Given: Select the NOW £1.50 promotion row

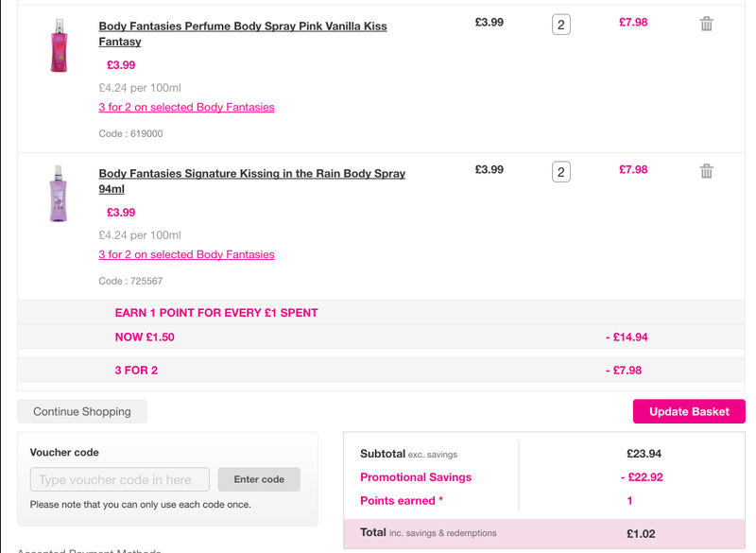Looking at the screenshot, I should [381, 337].
